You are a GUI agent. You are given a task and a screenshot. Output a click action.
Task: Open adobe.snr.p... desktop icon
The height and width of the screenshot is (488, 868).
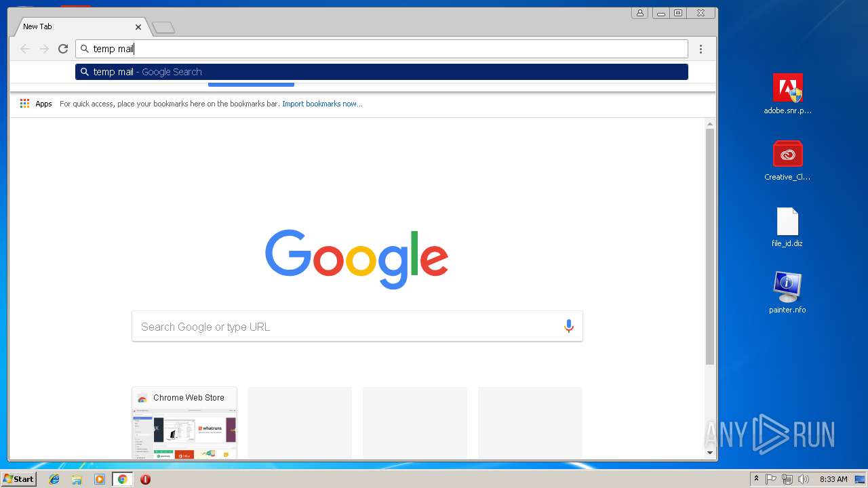coord(787,94)
